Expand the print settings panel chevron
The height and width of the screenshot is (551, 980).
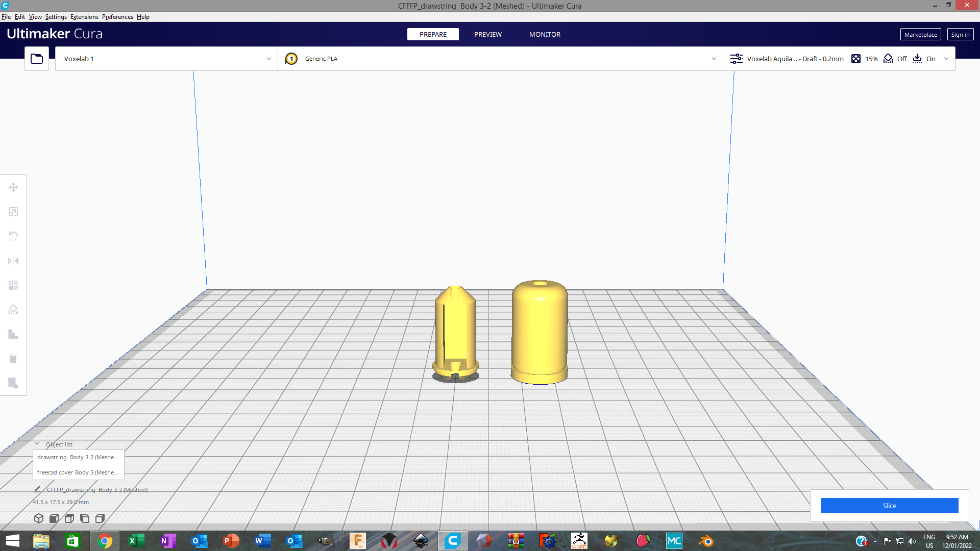click(x=946, y=59)
